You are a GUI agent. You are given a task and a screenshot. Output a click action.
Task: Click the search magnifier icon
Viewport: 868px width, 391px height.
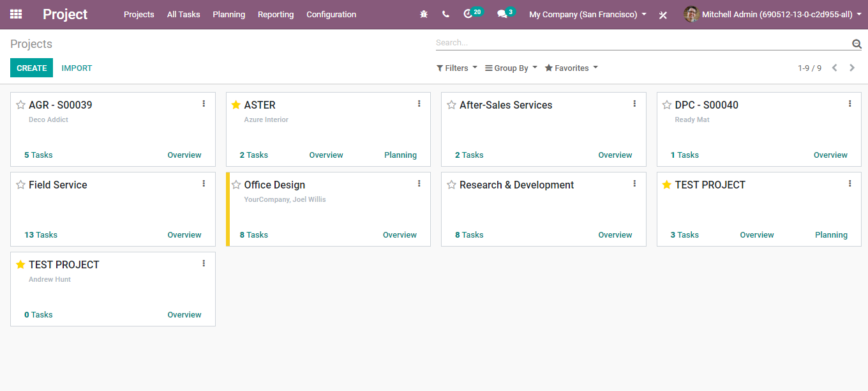(x=857, y=43)
